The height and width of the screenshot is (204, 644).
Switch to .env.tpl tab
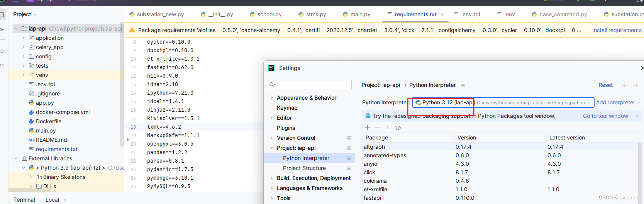pos(466,14)
